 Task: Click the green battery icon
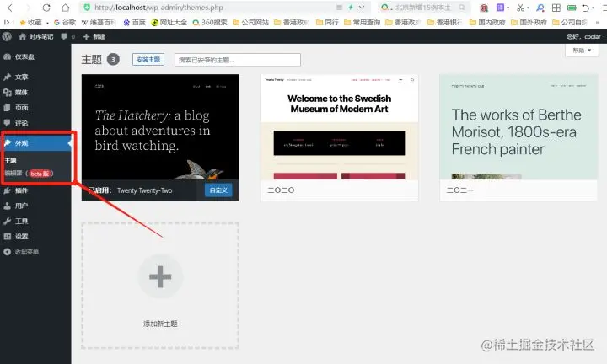click(x=572, y=8)
